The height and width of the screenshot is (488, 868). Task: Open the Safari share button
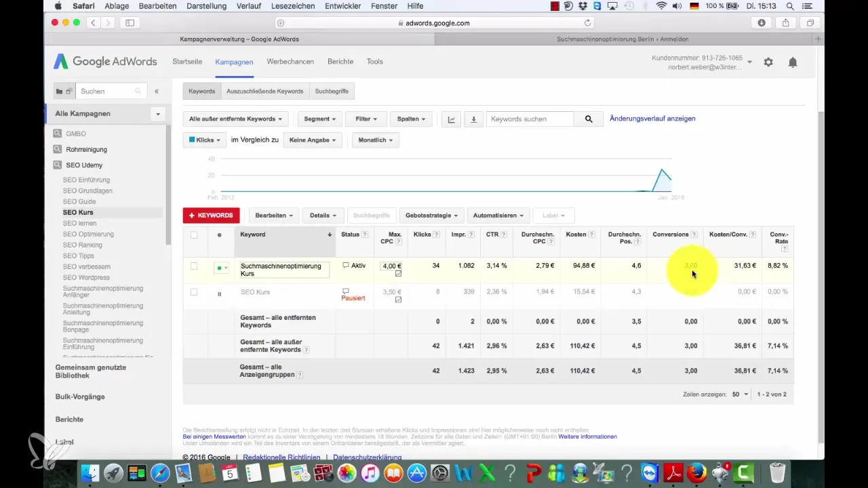(x=786, y=22)
